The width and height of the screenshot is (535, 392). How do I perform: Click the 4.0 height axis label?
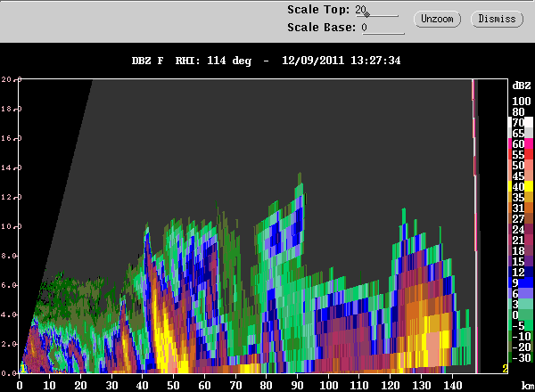[9, 314]
